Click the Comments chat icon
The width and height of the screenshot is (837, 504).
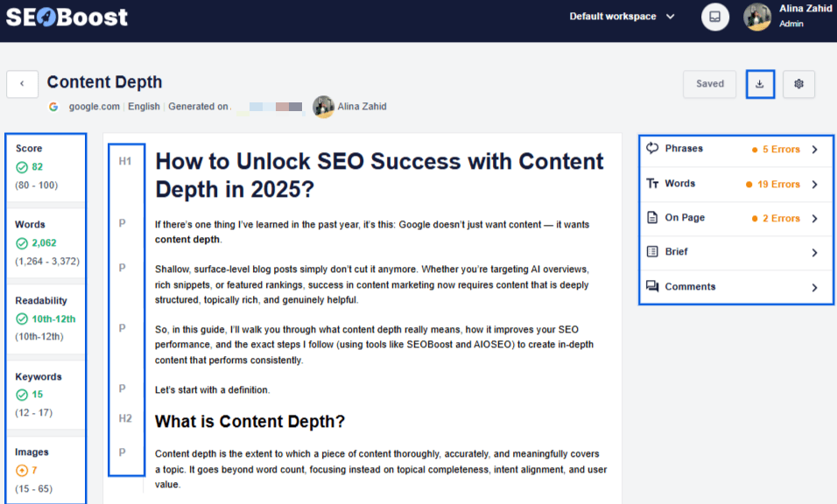coord(652,287)
